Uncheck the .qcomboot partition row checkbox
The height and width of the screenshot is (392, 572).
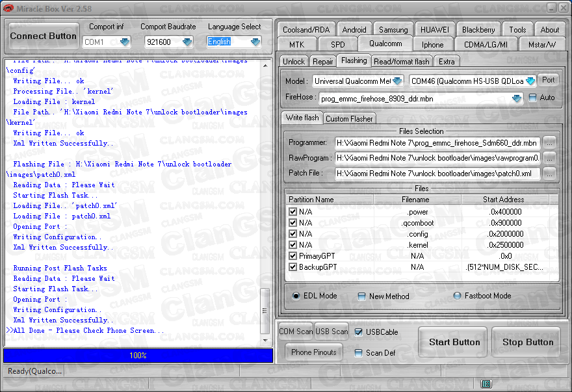point(292,222)
